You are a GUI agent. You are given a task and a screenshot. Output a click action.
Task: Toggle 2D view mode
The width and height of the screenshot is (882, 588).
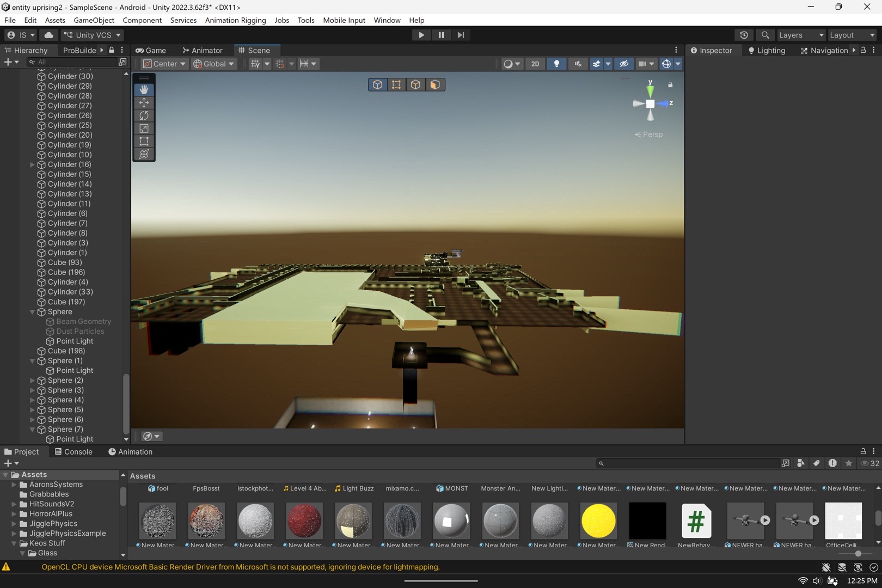535,64
